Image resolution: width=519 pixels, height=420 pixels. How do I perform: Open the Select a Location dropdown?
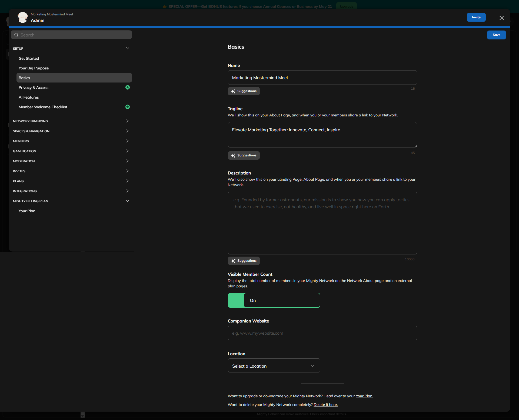tap(274, 366)
